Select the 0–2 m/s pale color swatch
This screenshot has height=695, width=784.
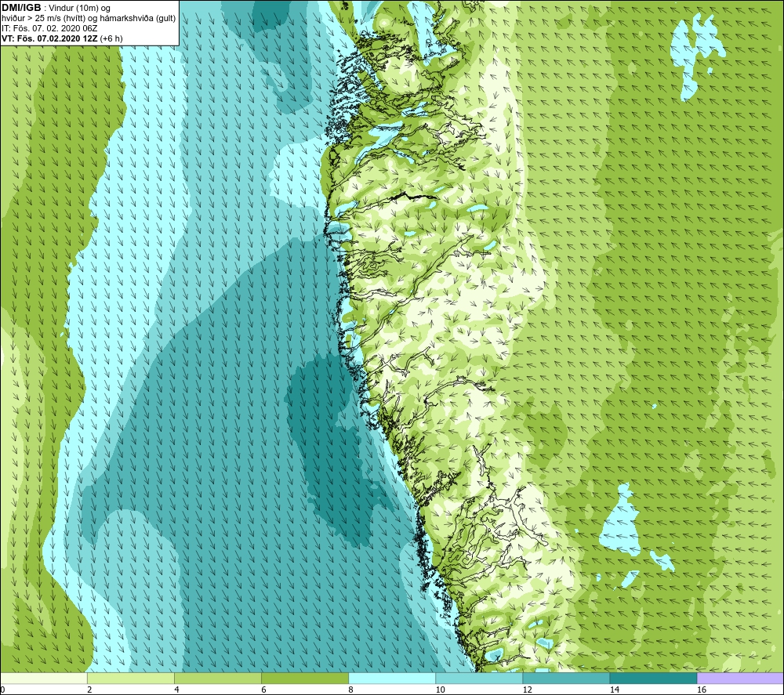44,679
